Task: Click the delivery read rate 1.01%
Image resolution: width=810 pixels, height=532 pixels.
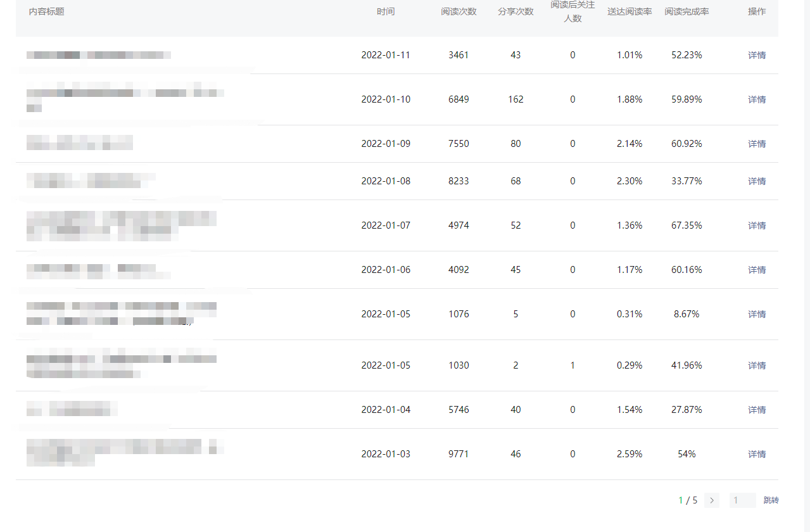Action: click(630, 55)
